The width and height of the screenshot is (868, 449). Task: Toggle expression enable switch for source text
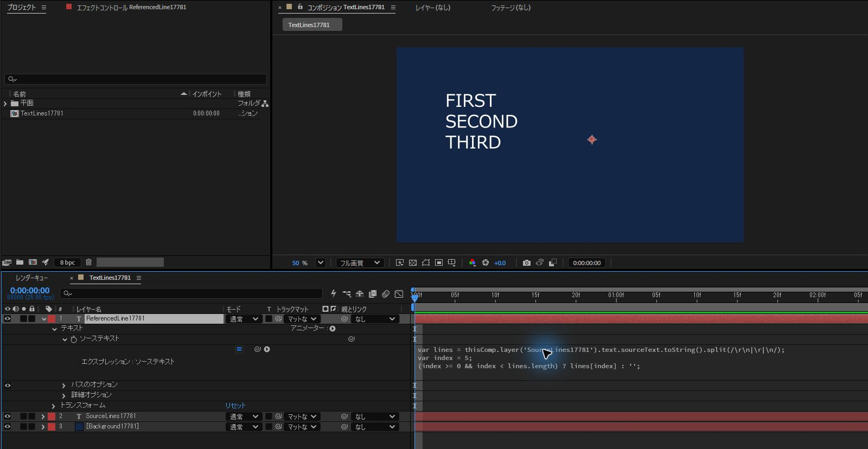239,349
